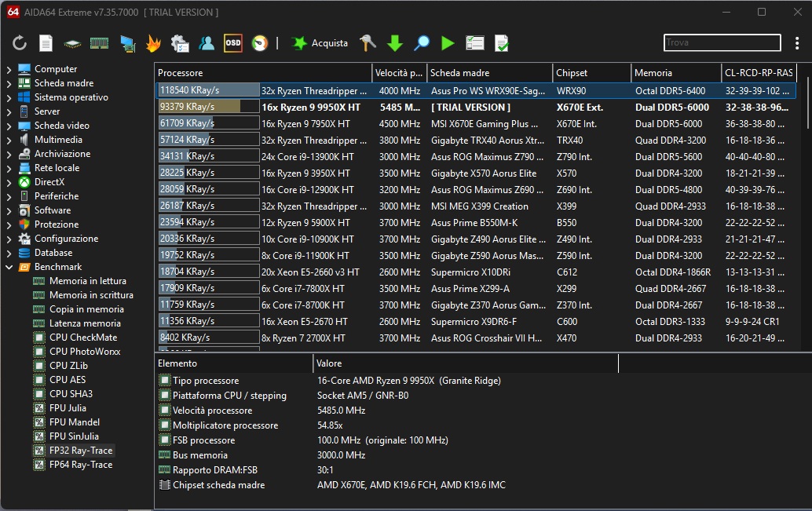Expand the Multimedia node arrow

[x=9, y=139]
